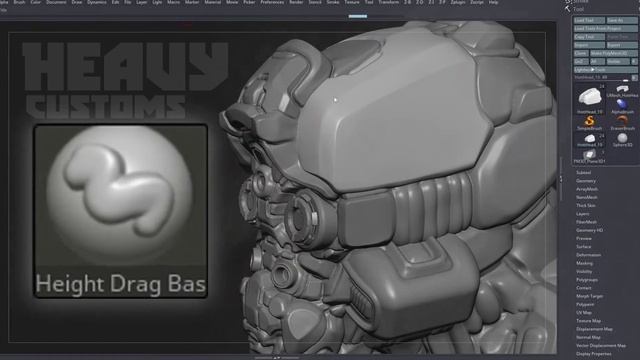
Task: Select the large HotHead tool thumbnail
Action: tap(590, 97)
